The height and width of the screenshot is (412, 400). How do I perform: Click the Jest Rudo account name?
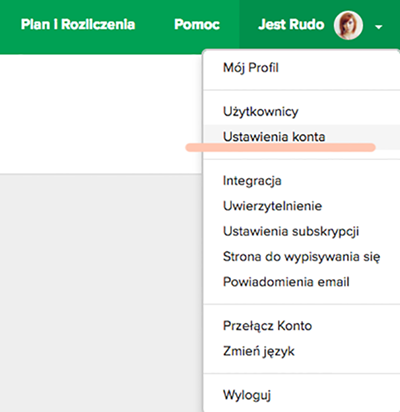tap(291, 25)
